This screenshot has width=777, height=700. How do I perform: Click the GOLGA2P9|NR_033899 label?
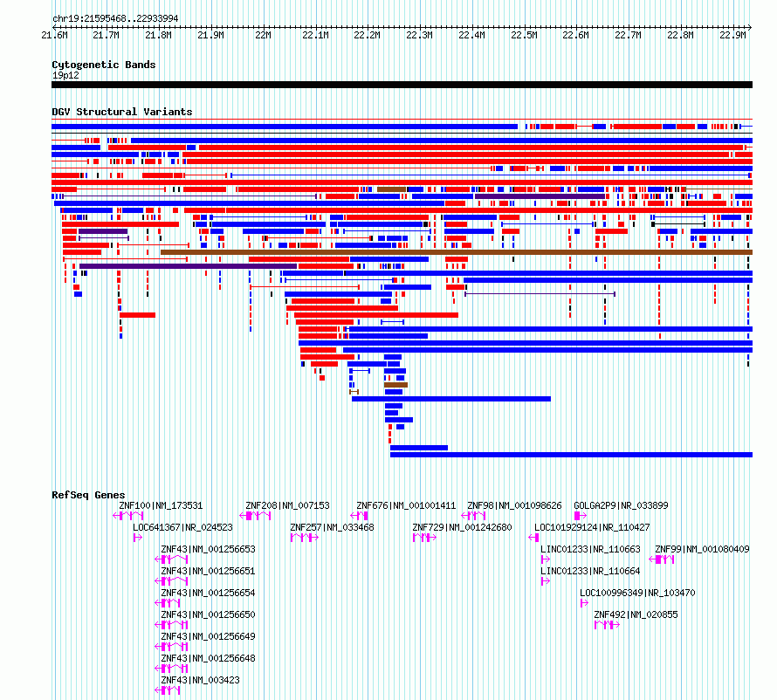point(621,505)
